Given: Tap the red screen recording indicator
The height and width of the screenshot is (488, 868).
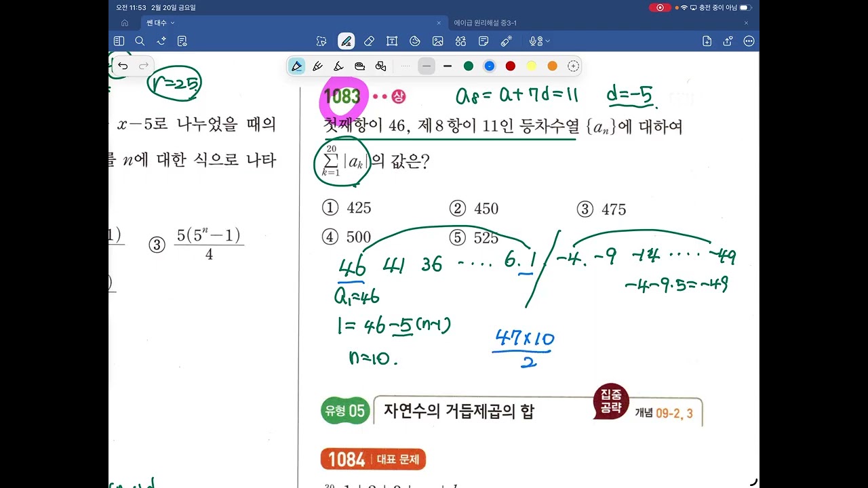Looking at the screenshot, I should coord(660,7).
